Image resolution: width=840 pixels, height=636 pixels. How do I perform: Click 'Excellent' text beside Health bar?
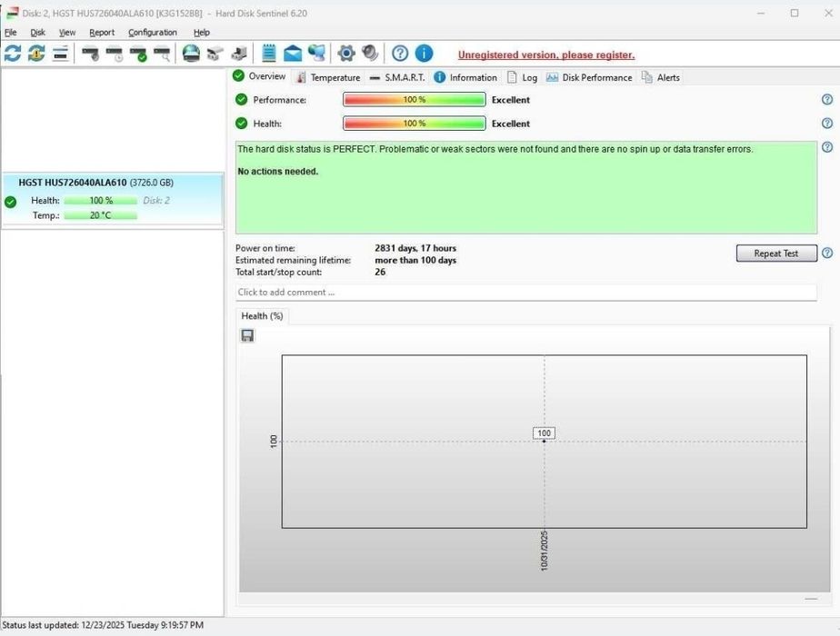pyautogui.click(x=511, y=124)
